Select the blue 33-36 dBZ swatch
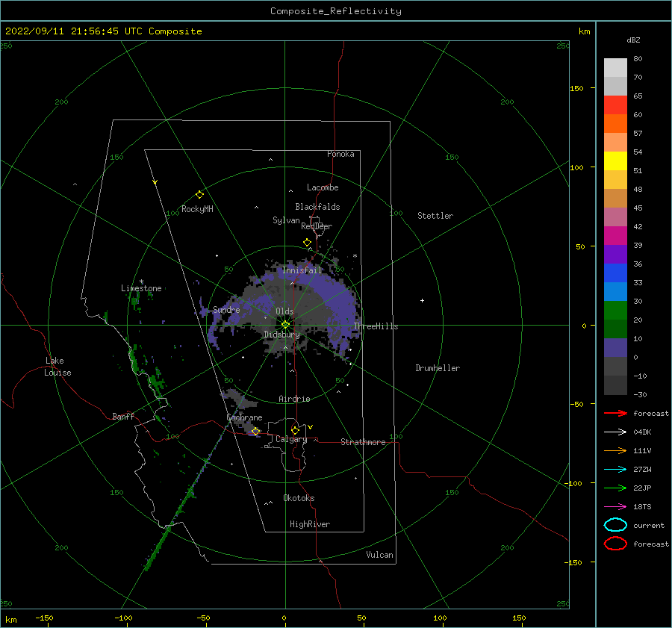This screenshot has width=672, height=628. (615, 273)
